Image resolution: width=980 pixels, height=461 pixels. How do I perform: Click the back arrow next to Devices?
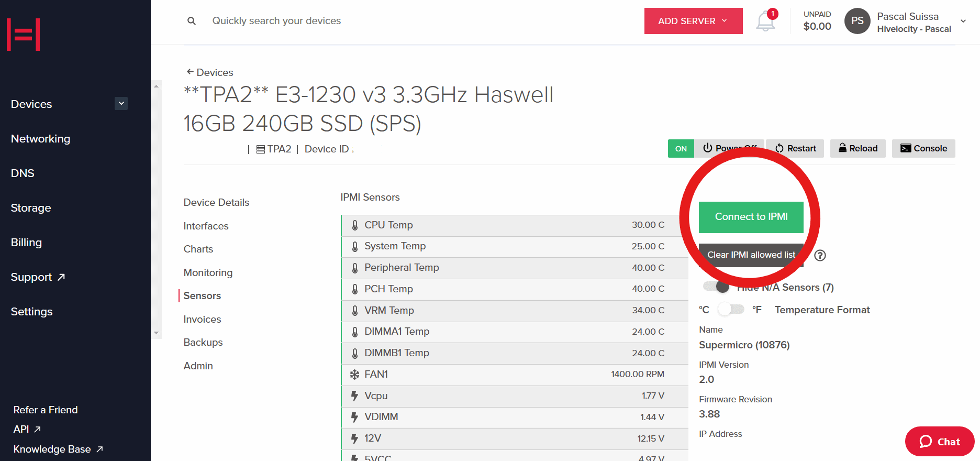click(x=190, y=72)
